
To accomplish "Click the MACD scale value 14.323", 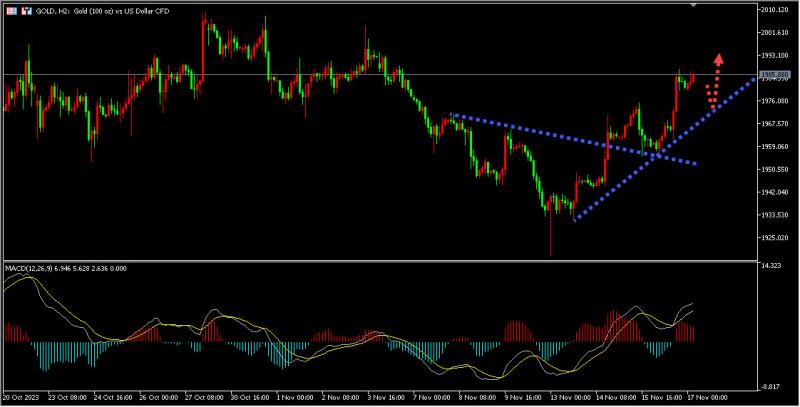I will 770,266.
